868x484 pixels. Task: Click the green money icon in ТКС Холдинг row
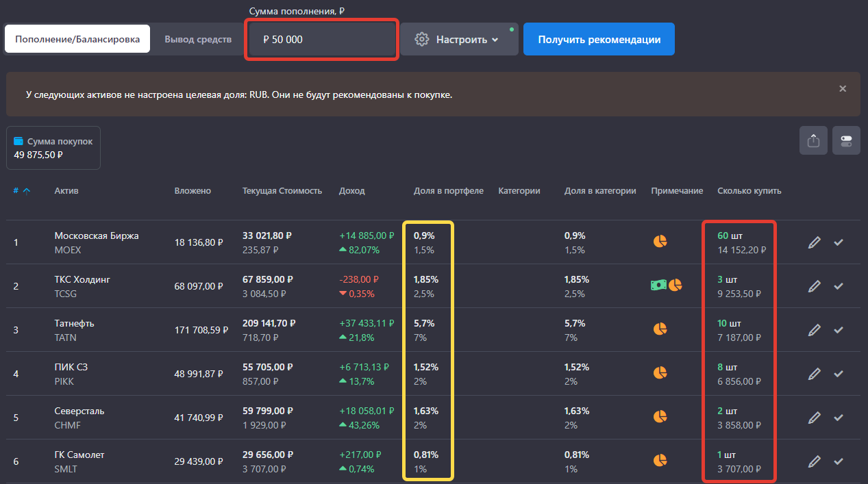(x=658, y=285)
